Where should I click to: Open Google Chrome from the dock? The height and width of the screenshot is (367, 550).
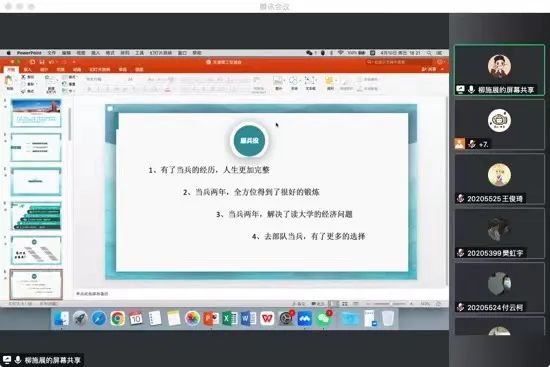click(118, 319)
